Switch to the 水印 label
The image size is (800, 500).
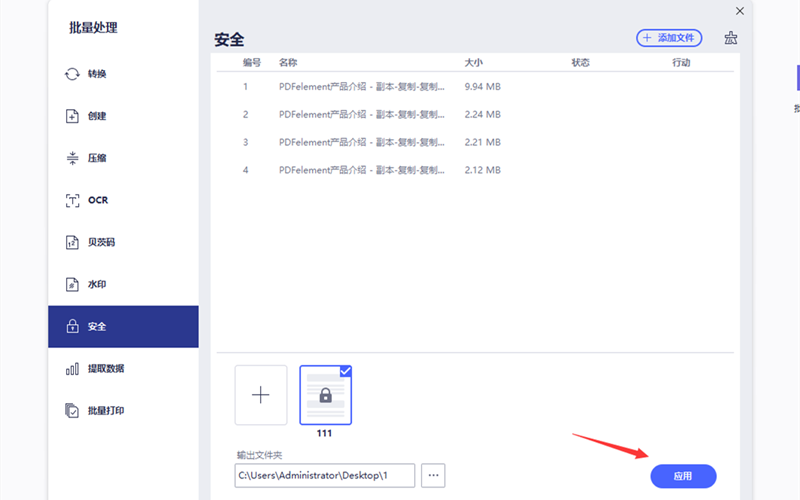pos(97,284)
